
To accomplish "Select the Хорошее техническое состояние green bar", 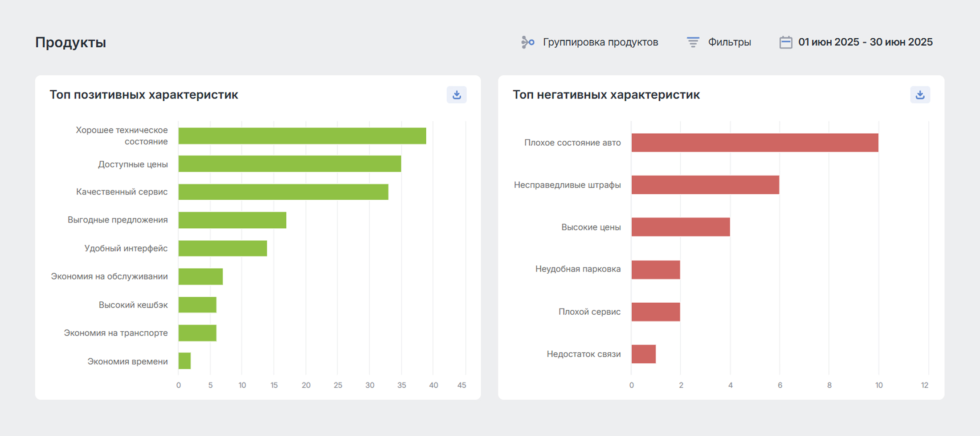I will tap(302, 136).
